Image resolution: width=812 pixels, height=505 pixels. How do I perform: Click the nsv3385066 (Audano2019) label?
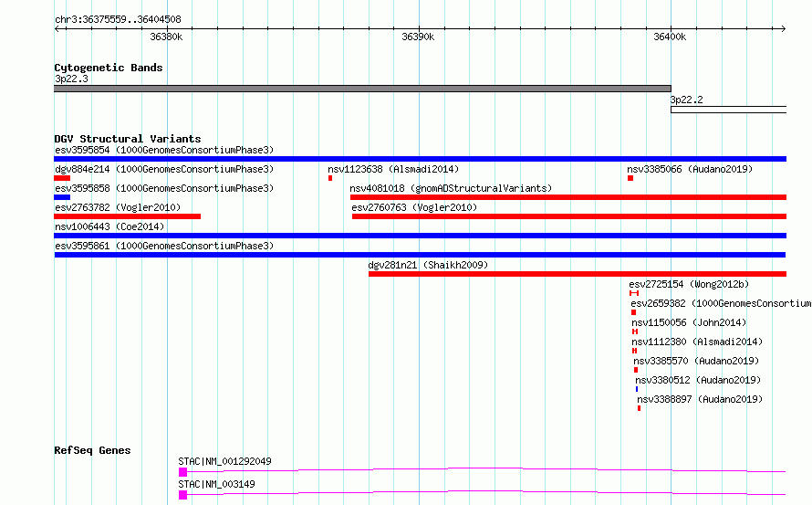coord(690,169)
